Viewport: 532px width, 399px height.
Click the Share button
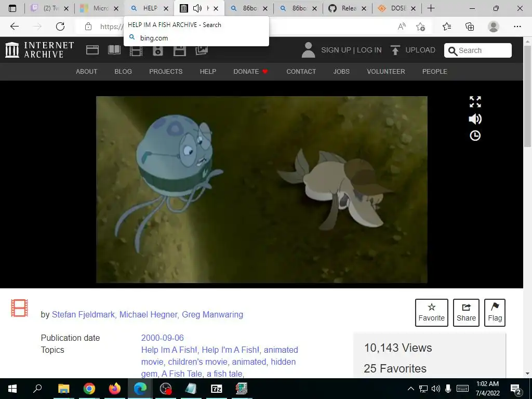(x=466, y=313)
